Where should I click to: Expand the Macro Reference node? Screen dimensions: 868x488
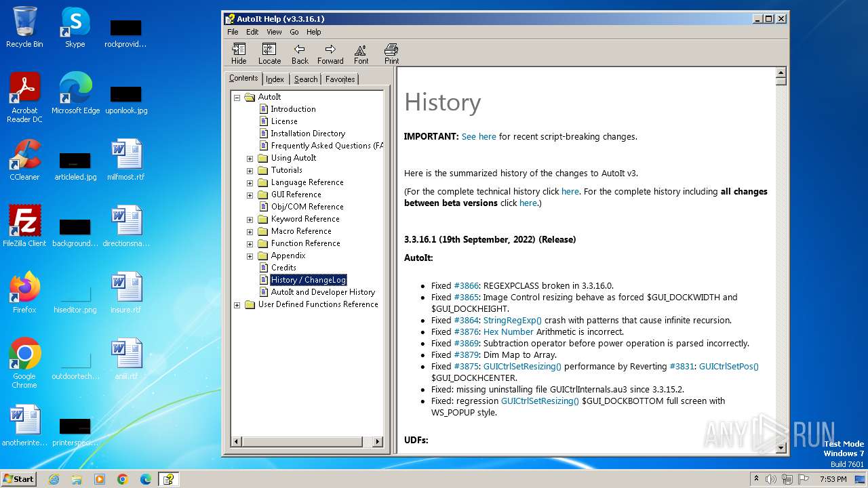[x=250, y=232]
